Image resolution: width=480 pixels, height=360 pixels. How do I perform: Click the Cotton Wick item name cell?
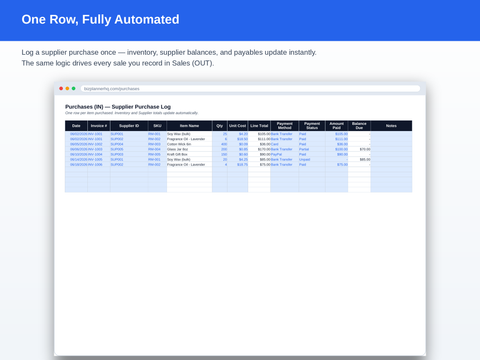[x=189, y=144]
